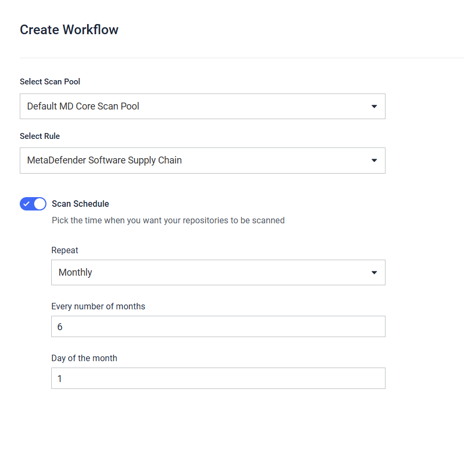The image size is (464, 476).
Task: Toggle the Scan Schedule switch
Action: tap(33, 204)
